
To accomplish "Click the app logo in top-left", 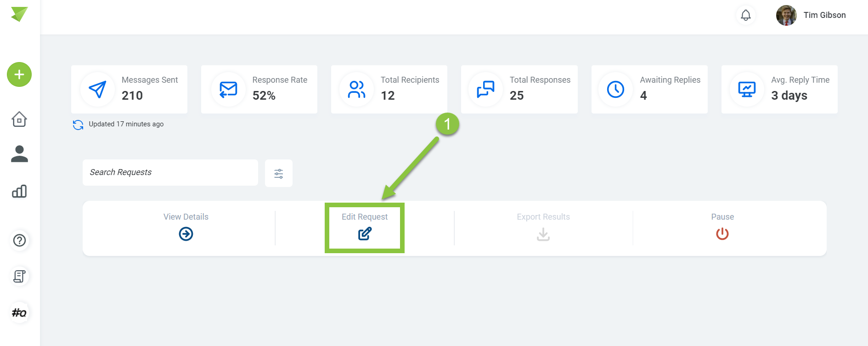I will pos(19,14).
